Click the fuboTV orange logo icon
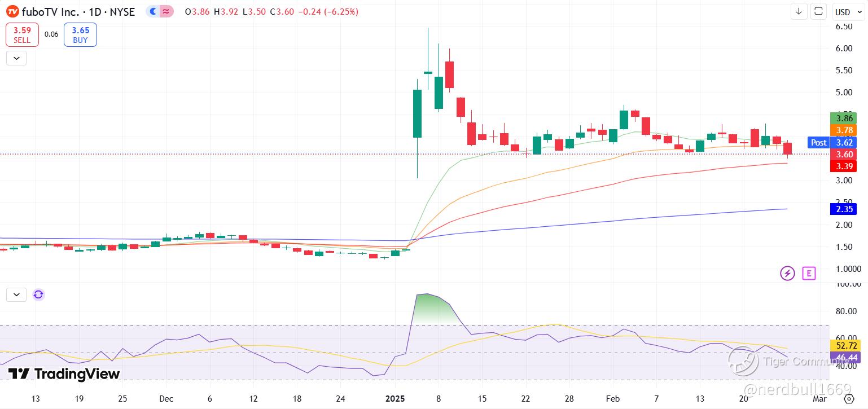868x409 pixels. pyautogui.click(x=12, y=11)
